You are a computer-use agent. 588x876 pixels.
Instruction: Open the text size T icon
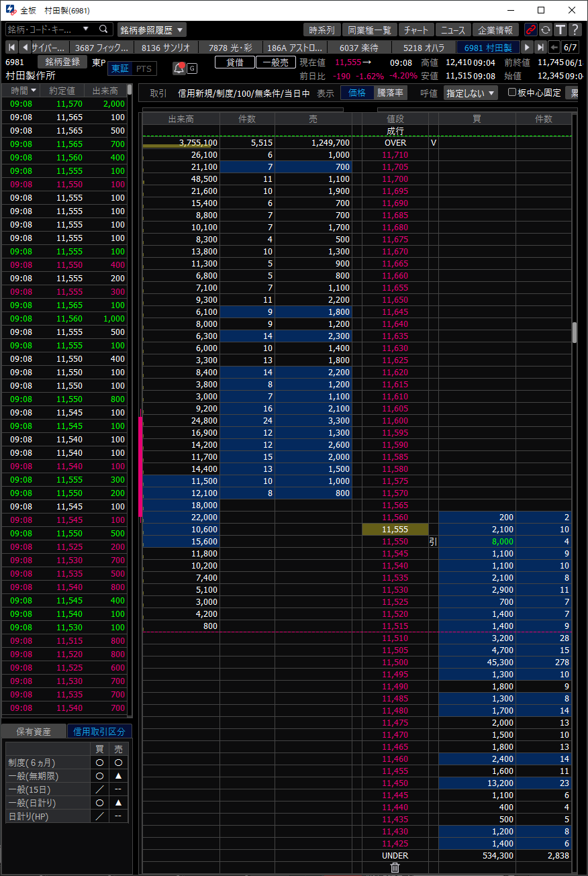560,30
